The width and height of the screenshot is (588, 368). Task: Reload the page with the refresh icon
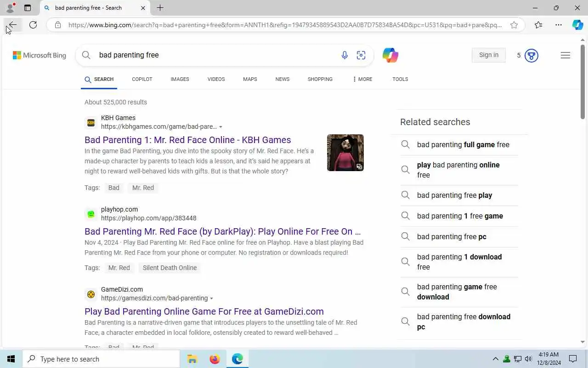[x=33, y=25]
